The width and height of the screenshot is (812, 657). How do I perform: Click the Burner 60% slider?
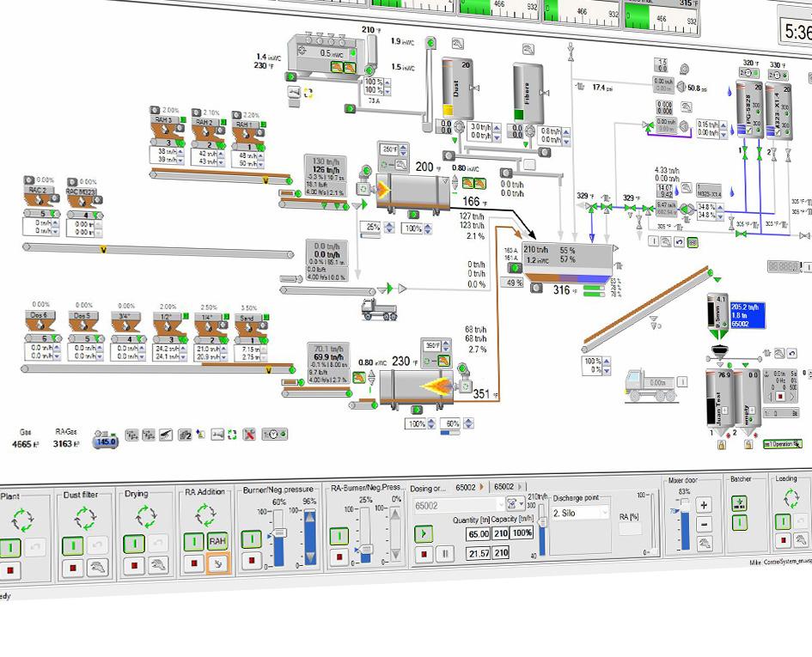coord(278,538)
